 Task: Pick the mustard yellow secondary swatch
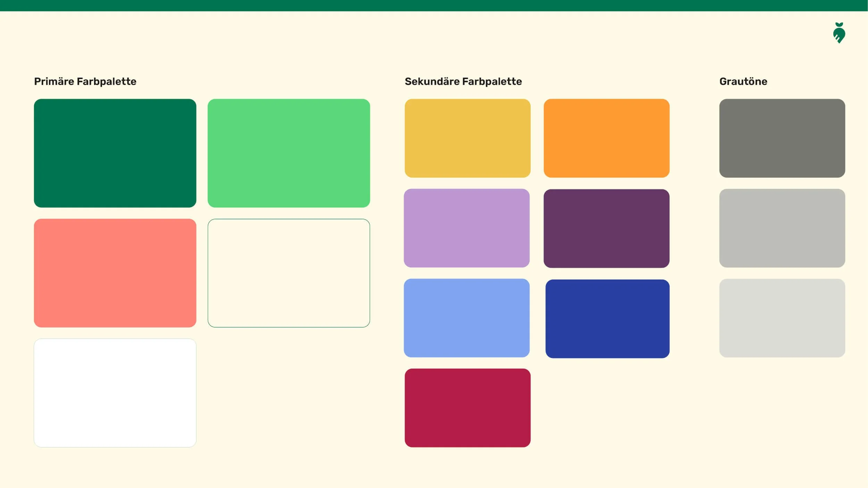(467, 138)
